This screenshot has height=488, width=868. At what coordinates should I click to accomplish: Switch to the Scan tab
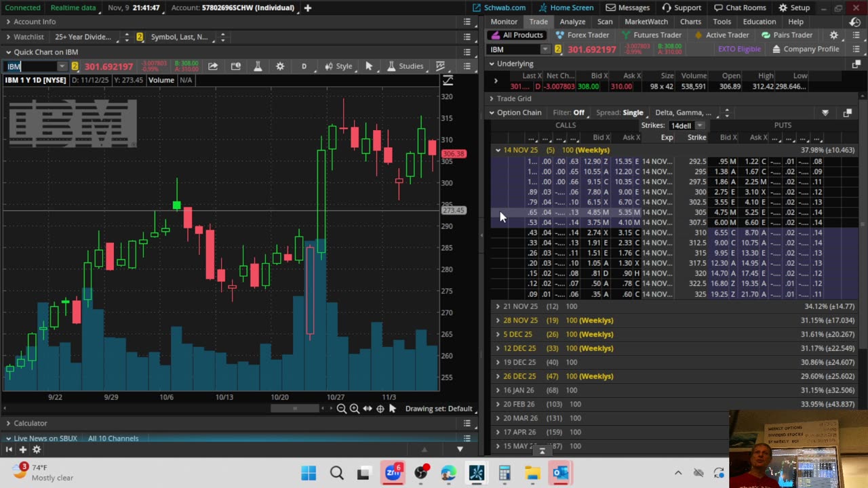pyautogui.click(x=605, y=22)
